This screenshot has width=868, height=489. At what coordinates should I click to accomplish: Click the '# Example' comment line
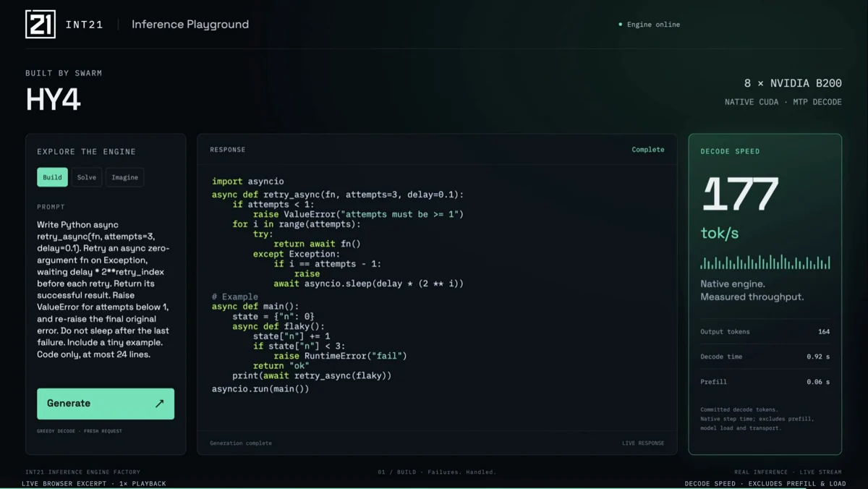pos(235,297)
